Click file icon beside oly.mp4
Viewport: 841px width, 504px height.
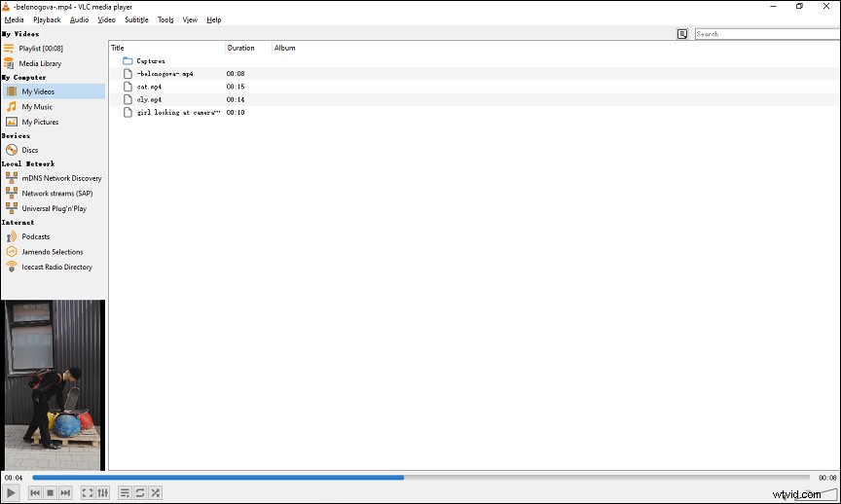[x=128, y=99]
